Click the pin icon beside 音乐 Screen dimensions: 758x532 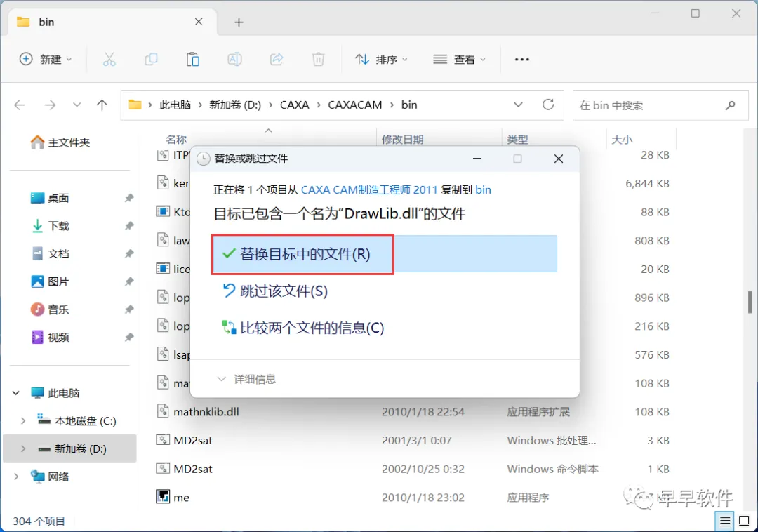coord(129,310)
